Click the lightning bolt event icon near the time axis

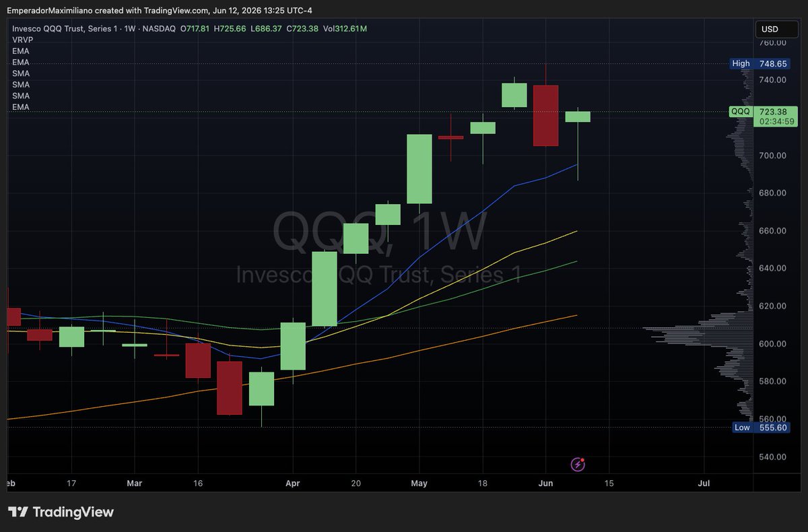pos(578,464)
